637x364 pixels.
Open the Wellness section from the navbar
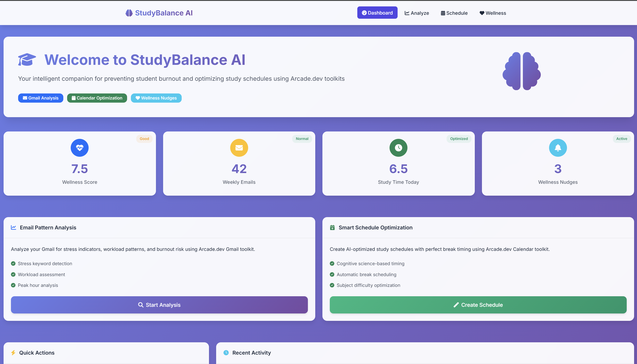[492, 13]
